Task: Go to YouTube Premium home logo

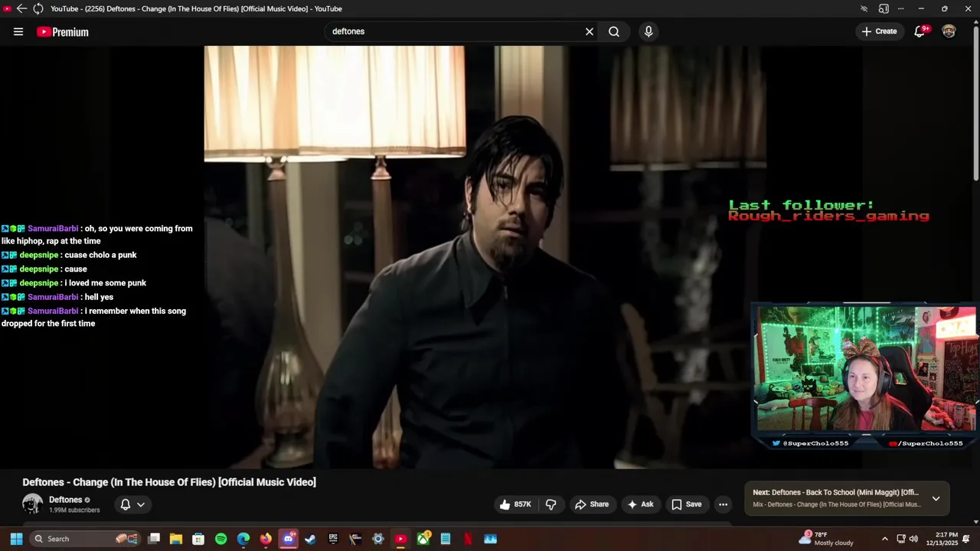Action: 63,31
